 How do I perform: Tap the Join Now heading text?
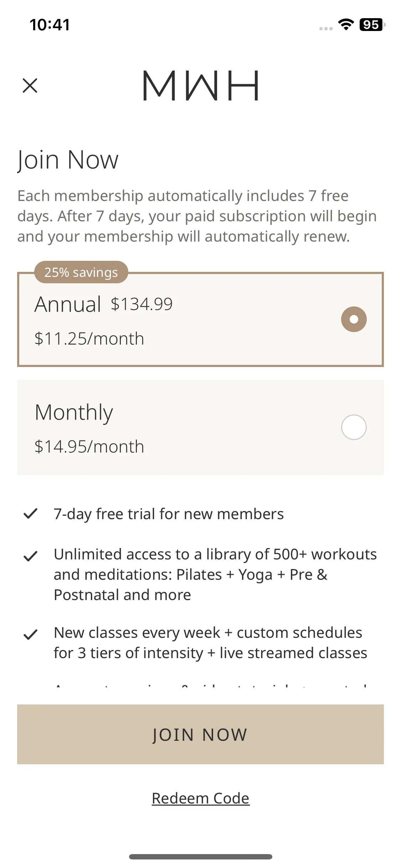click(x=68, y=160)
